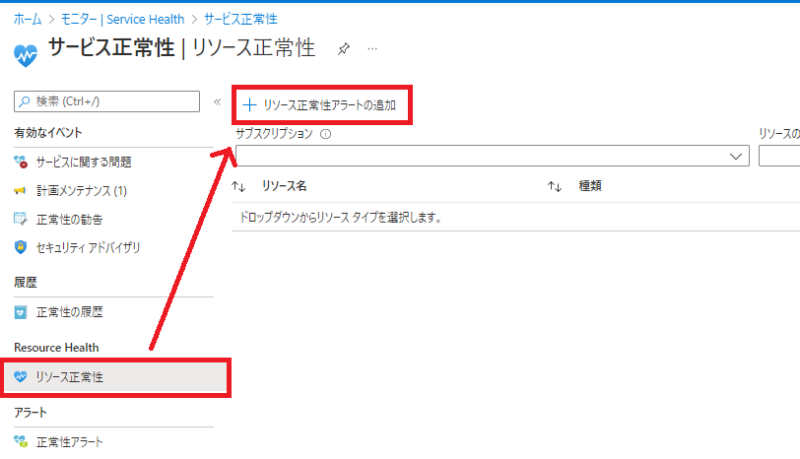Viewport: 800px width, 459px height.
Task: Click the アラート section heading
Action: (30, 413)
